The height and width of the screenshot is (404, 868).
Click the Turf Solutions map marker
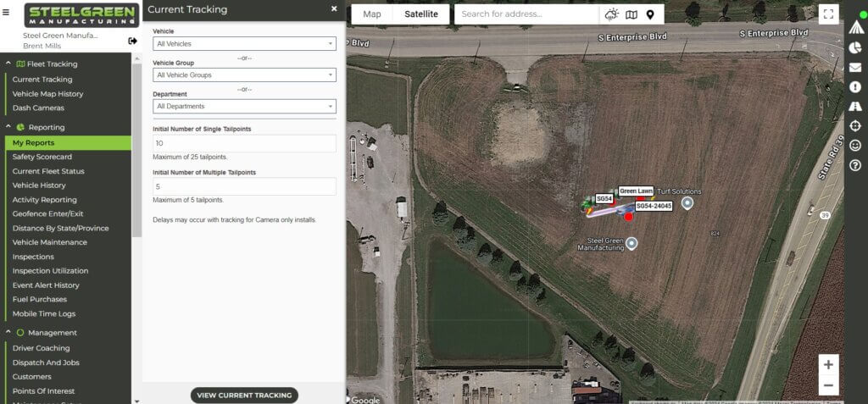click(687, 203)
